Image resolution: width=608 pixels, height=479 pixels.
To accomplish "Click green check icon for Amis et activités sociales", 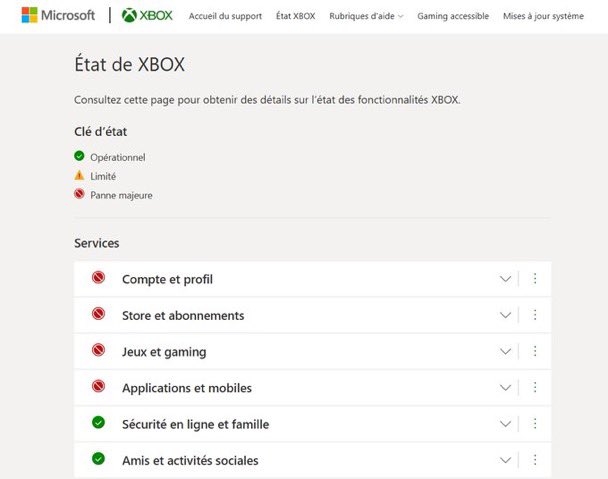I will [98, 458].
